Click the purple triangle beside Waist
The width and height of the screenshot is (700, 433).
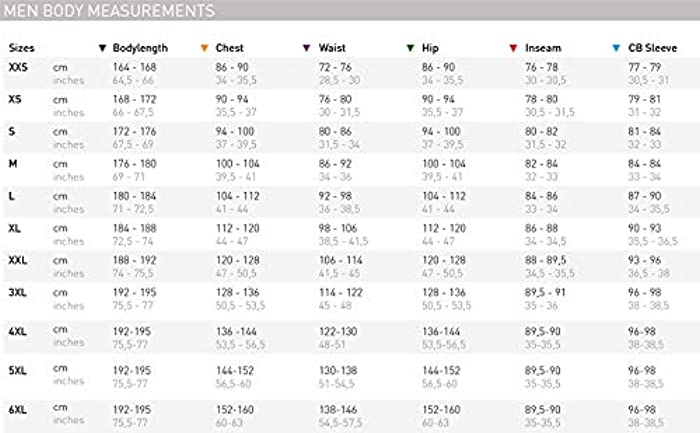tap(306, 48)
